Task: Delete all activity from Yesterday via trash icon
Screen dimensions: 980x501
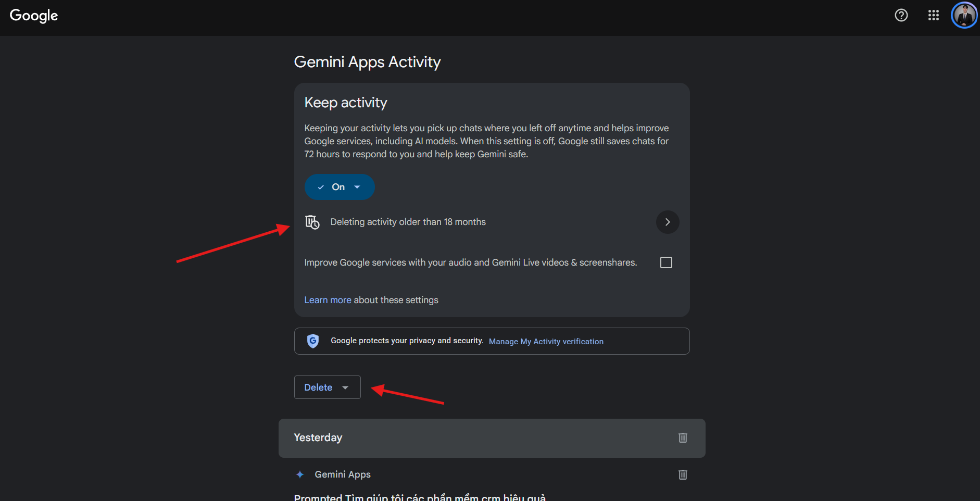Action: [683, 438]
